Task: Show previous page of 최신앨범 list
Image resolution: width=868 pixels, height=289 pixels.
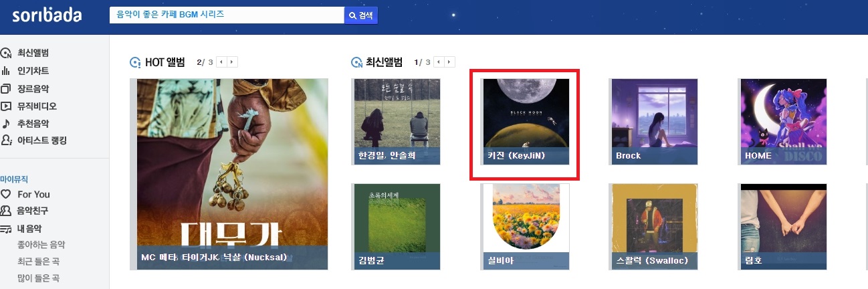Action: point(439,62)
